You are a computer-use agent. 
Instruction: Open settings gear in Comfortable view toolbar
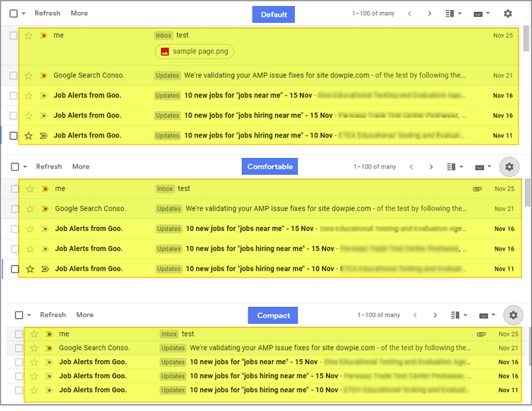pos(509,167)
